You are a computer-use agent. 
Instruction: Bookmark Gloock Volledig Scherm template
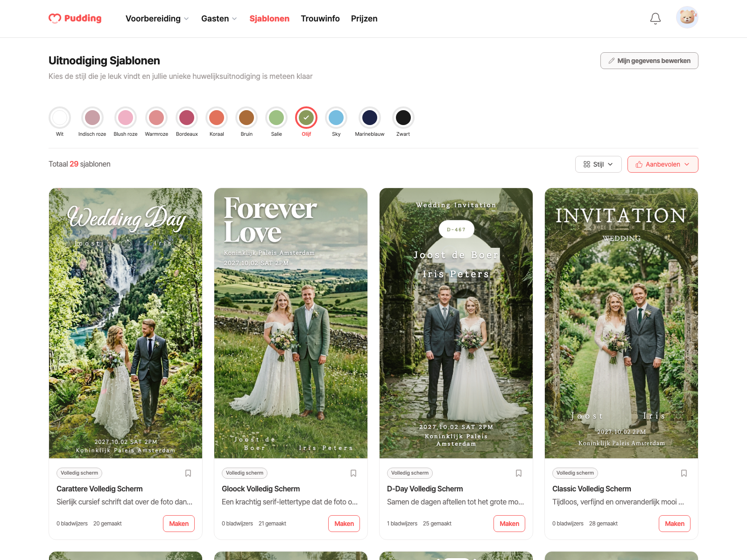click(353, 473)
